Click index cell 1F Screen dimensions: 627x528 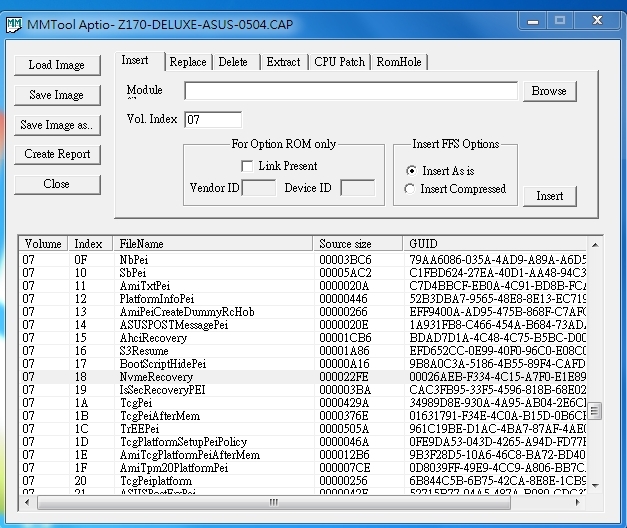click(81, 468)
